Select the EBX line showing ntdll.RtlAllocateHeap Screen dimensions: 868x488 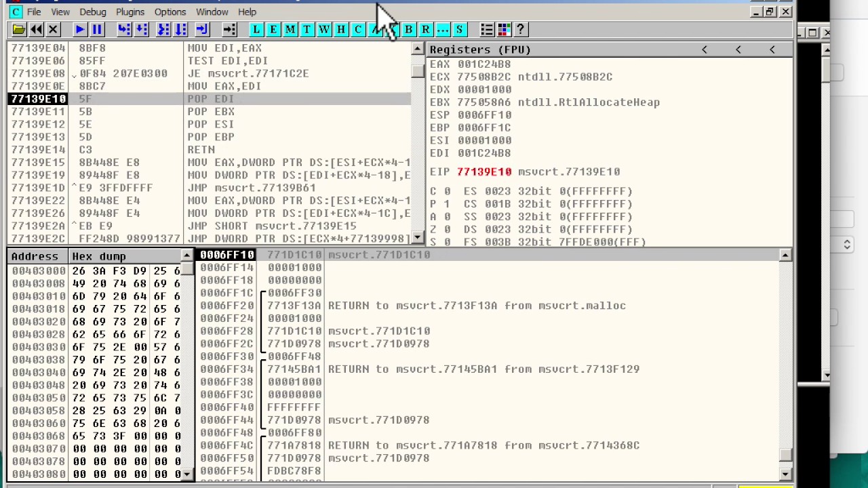(x=545, y=102)
